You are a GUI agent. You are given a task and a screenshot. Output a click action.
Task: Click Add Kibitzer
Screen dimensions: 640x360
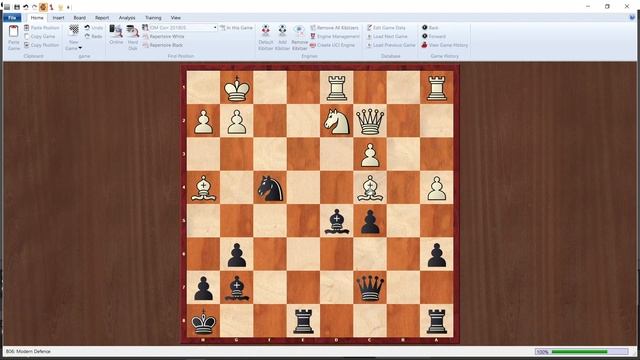[x=282, y=38]
